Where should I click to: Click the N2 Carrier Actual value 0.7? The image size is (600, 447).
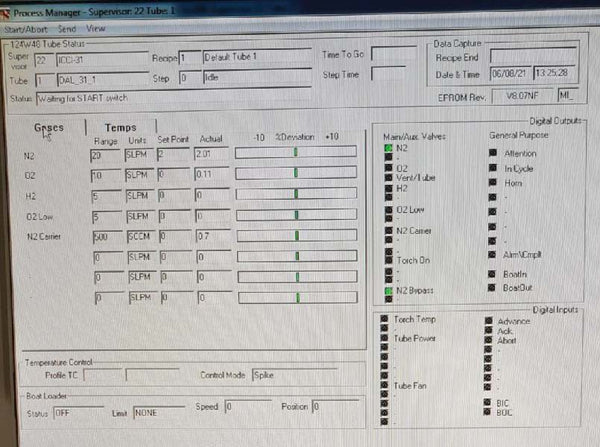point(213,236)
